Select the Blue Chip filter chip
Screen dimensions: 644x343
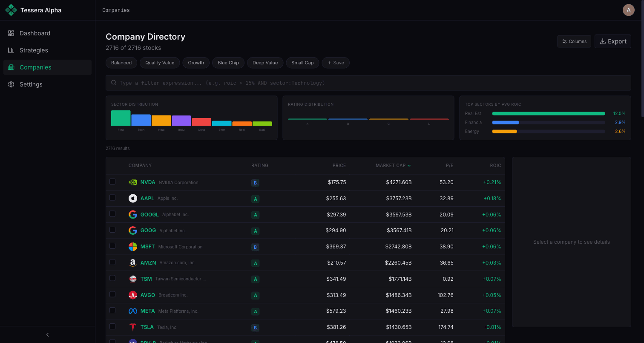click(228, 63)
